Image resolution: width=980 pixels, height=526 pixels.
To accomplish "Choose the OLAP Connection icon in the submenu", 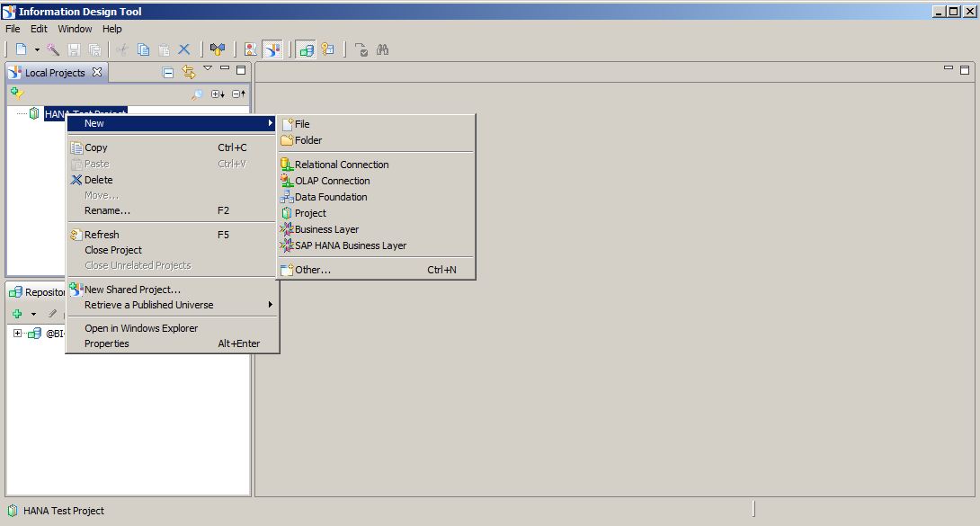I will [287, 181].
